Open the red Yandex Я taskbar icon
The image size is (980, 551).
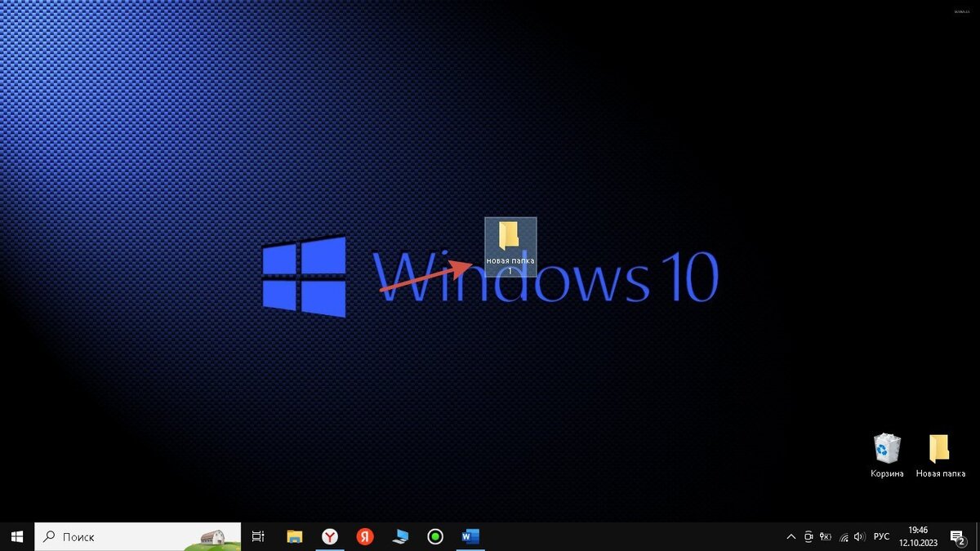(365, 536)
